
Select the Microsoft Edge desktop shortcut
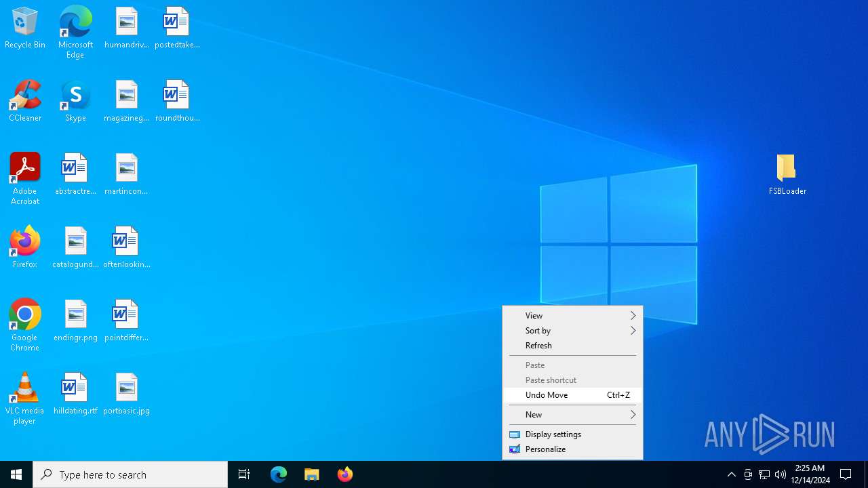[75, 33]
